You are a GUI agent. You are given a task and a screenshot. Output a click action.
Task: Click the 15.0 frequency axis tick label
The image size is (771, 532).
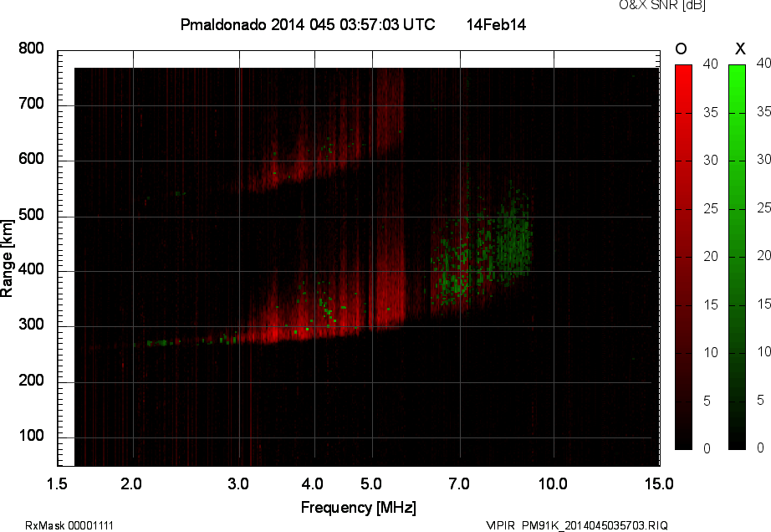pyautogui.click(x=659, y=483)
